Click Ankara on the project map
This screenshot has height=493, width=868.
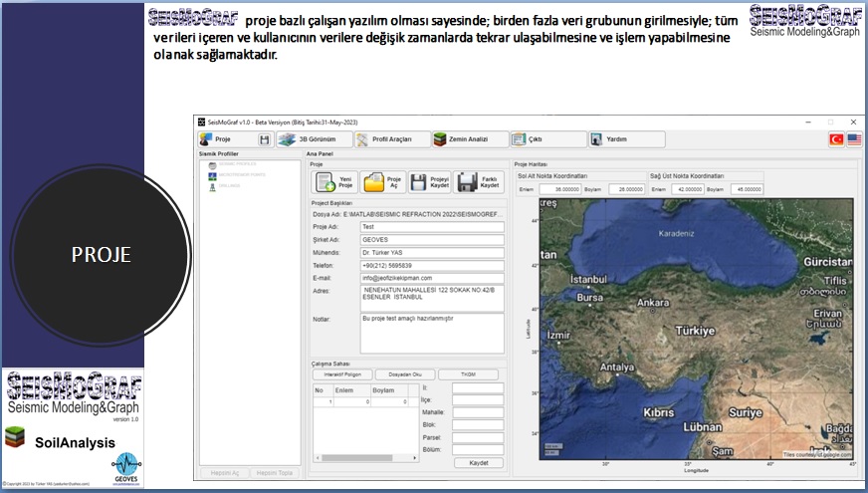[x=653, y=303]
